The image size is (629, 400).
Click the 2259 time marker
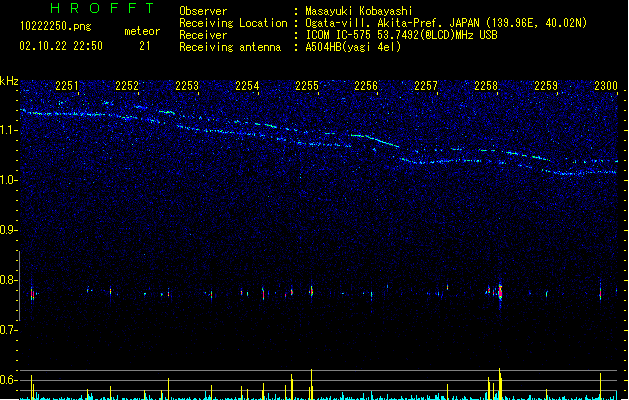click(546, 86)
